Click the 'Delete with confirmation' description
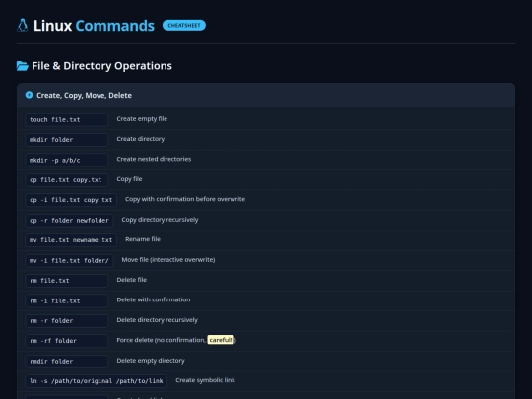Viewport: 532px width, 399px height. (x=154, y=299)
